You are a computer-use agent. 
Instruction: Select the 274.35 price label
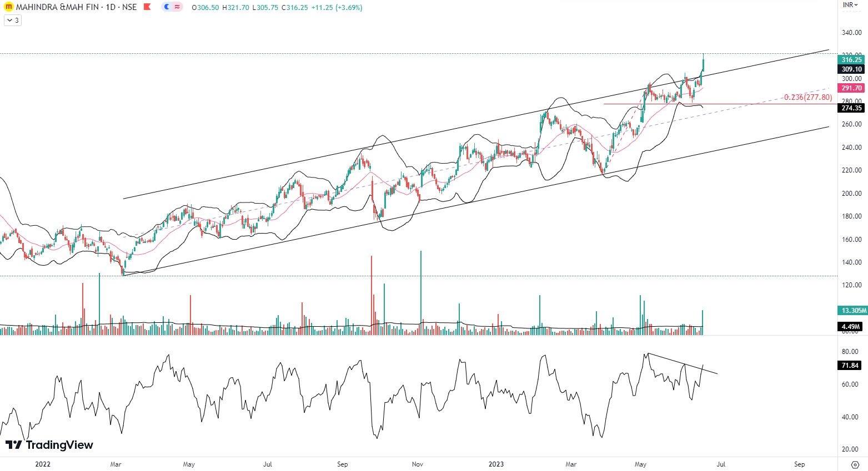(x=851, y=108)
